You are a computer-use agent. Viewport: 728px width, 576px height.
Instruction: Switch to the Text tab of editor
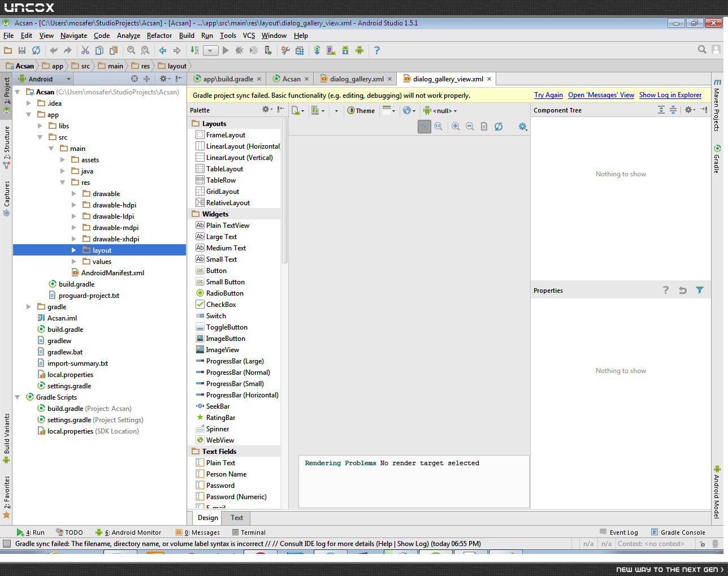(237, 518)
